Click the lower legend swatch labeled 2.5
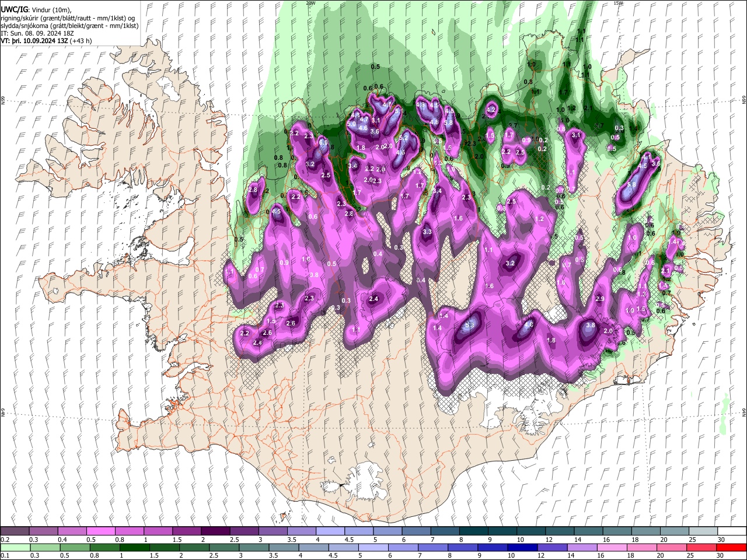747x560 pixels. 224,547
